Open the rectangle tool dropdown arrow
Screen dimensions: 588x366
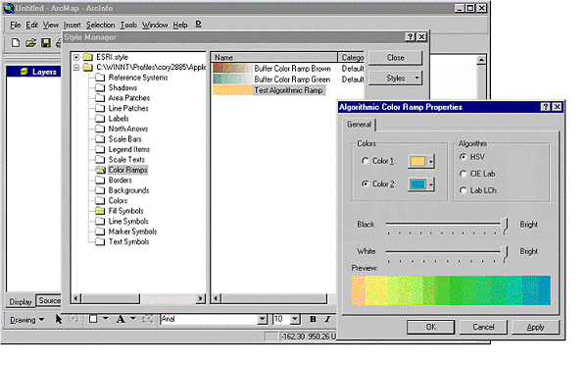point(106,319)
